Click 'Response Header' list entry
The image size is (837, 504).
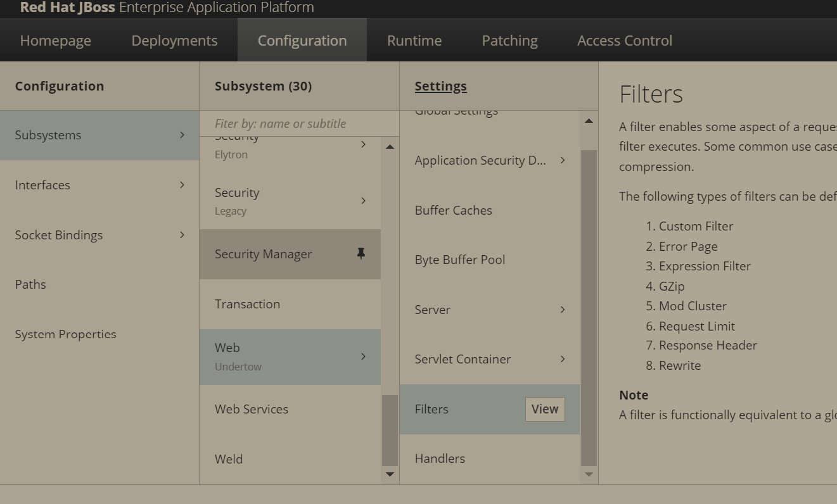coord(708,345)
